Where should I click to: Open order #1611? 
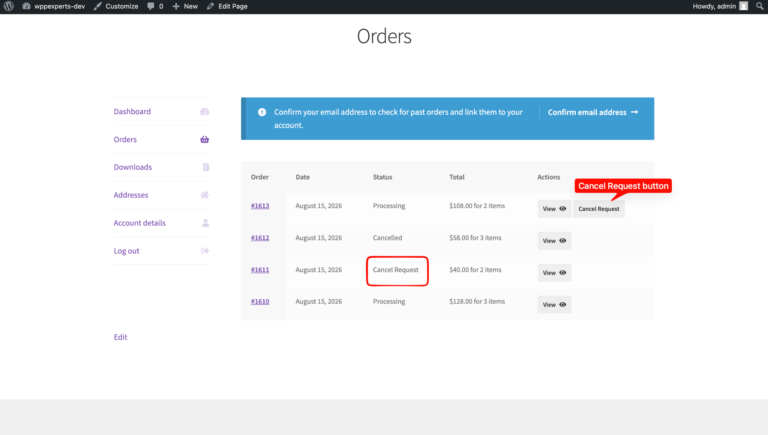(x=260, y=269)
